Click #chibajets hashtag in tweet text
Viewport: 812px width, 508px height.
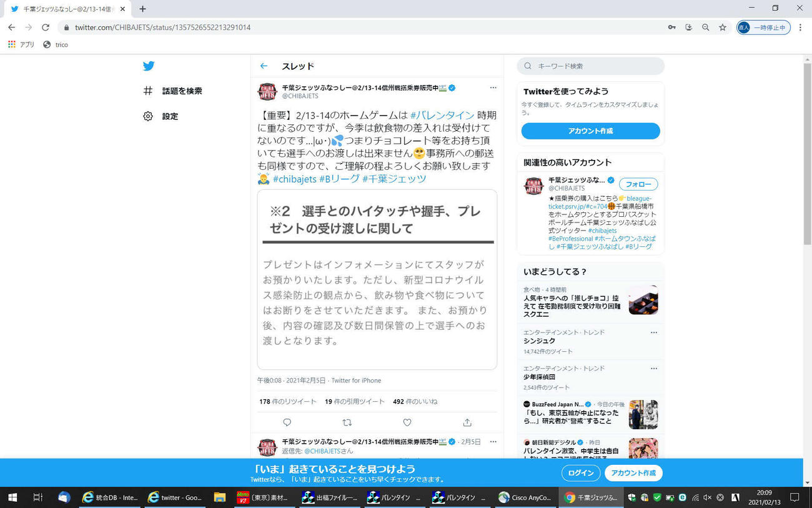click(294, 179)
